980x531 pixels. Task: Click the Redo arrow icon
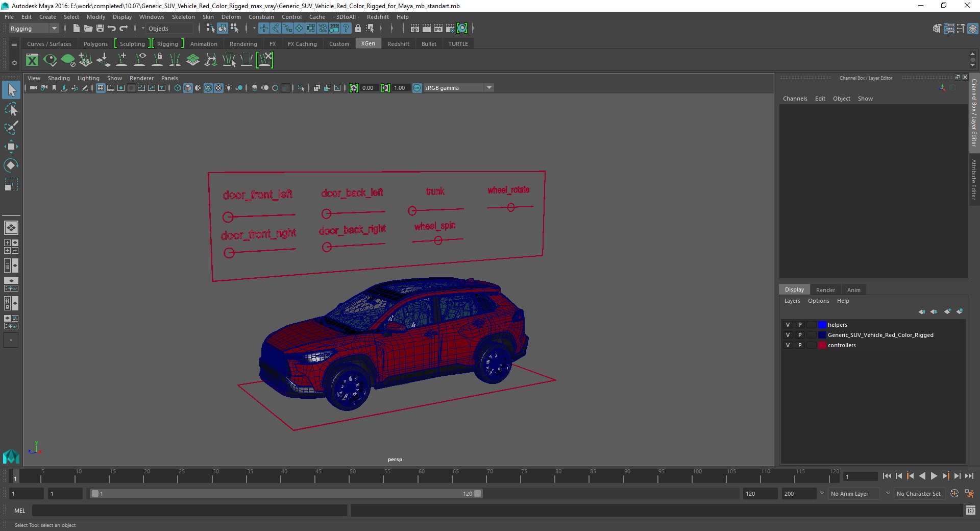(x=124, y=29)
